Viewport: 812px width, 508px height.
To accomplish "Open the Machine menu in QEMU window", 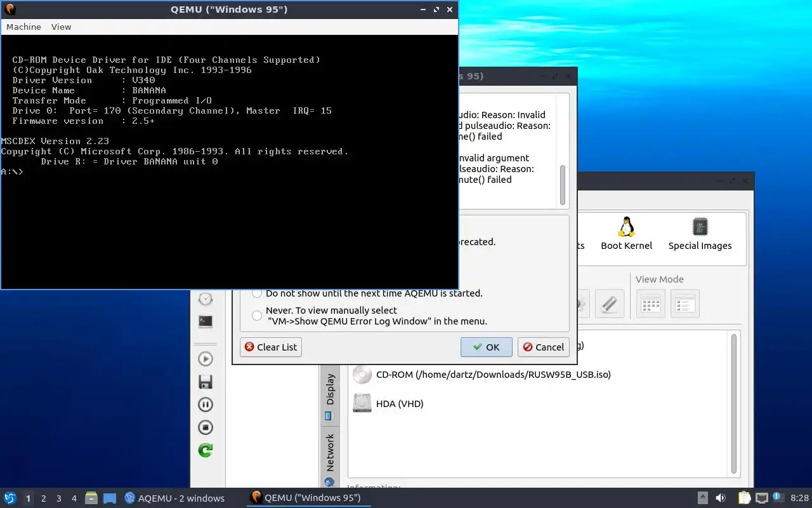I will pyautogui.click(x=23, y=27).
